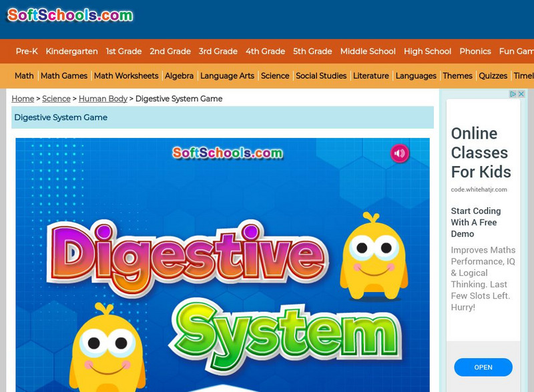
Task: Open the Social Studies page
Action: coord(321,75)
